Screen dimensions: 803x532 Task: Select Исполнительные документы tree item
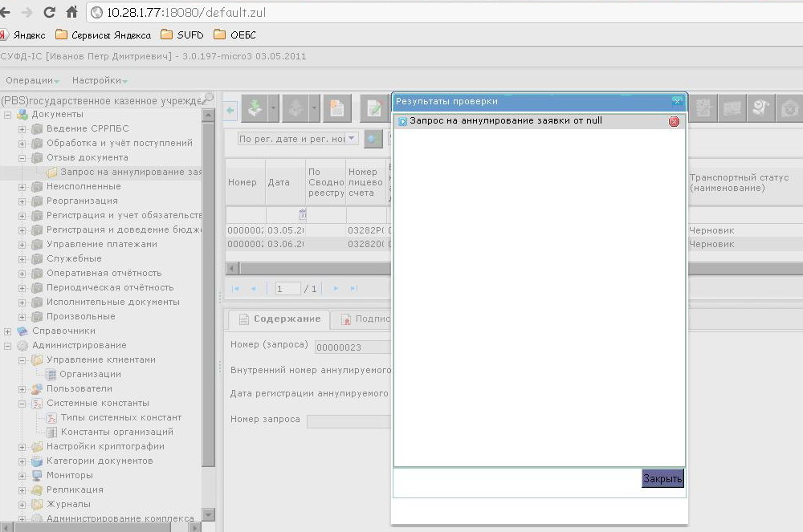point(112,302)
